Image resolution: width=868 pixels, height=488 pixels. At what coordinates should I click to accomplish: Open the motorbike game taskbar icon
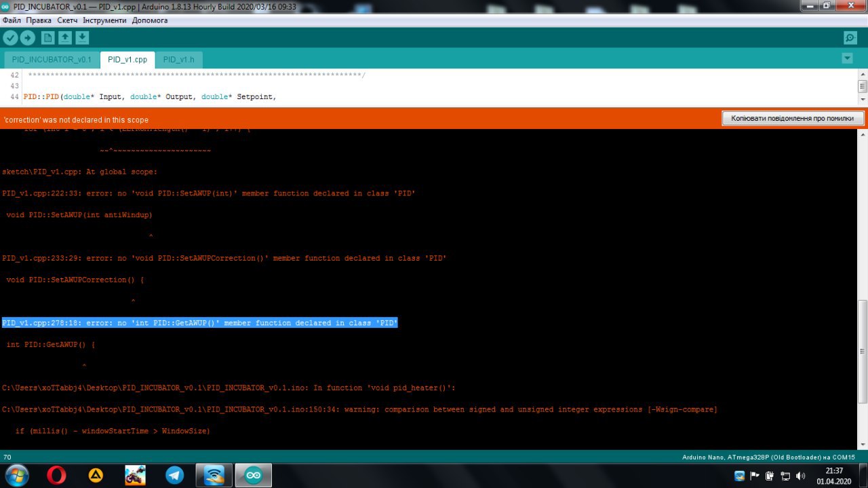coord(136,476)
